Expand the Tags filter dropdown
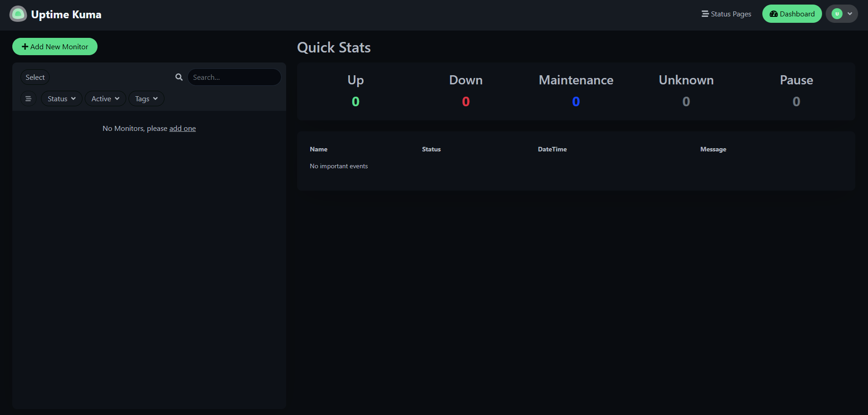This screenshot has height=415, width=868. (146, 99)
